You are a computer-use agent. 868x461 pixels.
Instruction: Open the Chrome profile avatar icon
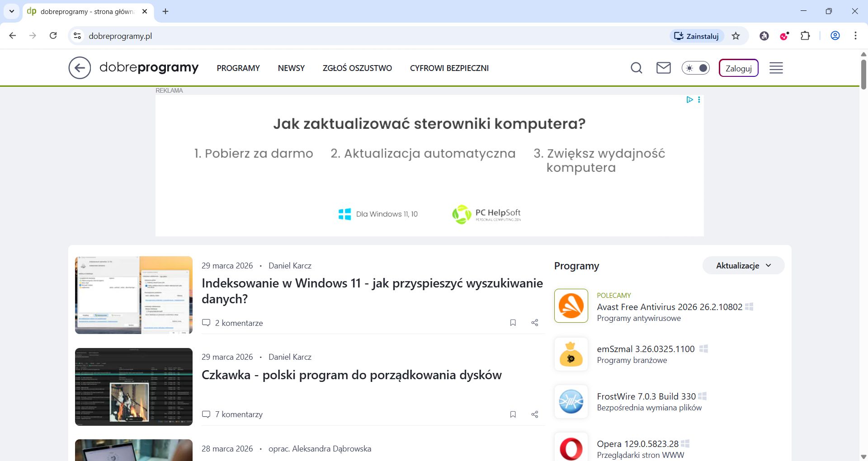[x=835, y=36]
